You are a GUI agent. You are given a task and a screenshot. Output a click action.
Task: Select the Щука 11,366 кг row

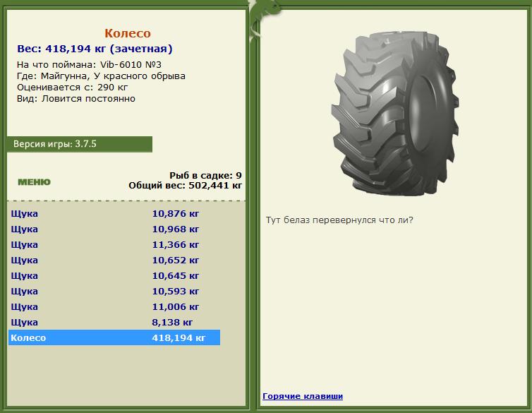(x=114, y=245)
